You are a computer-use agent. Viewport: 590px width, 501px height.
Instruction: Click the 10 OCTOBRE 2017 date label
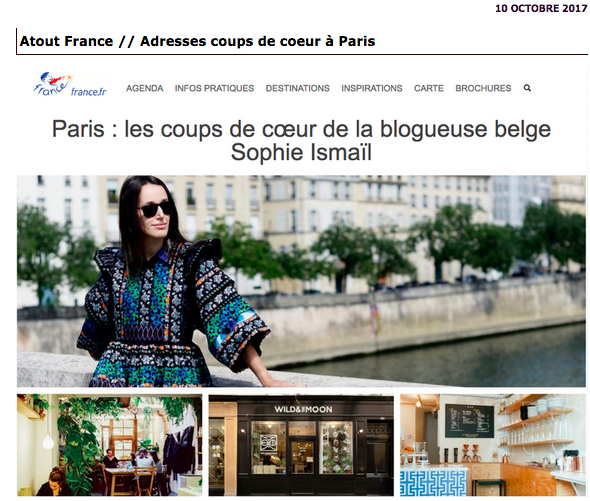pos(541,8)
